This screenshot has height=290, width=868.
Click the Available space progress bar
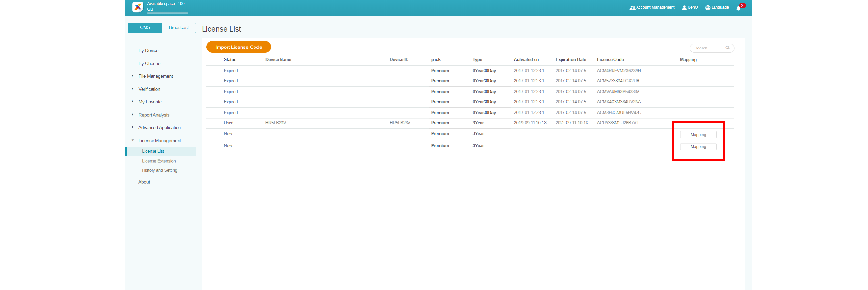click(167, 13)
